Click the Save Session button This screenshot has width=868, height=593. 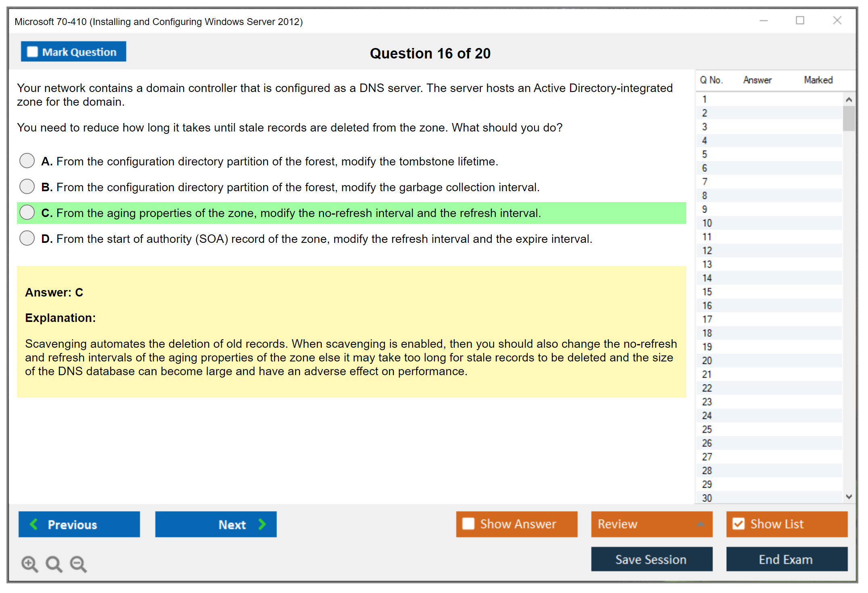tap(651, 559)
